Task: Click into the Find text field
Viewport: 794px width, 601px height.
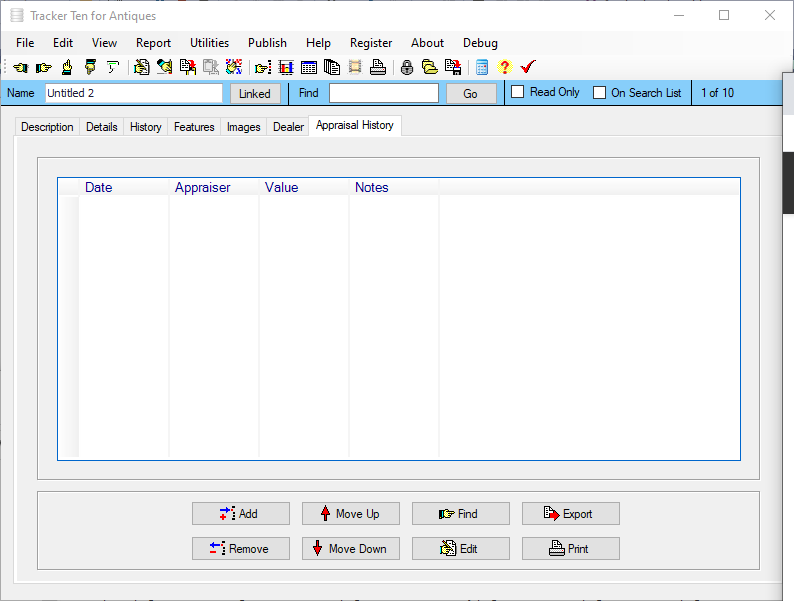Action: click(x=384, y=93)
